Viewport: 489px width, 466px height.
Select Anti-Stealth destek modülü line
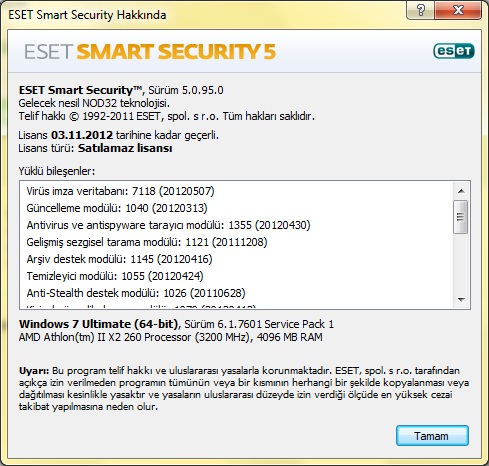pyautogui.click(x=136, y=293)
